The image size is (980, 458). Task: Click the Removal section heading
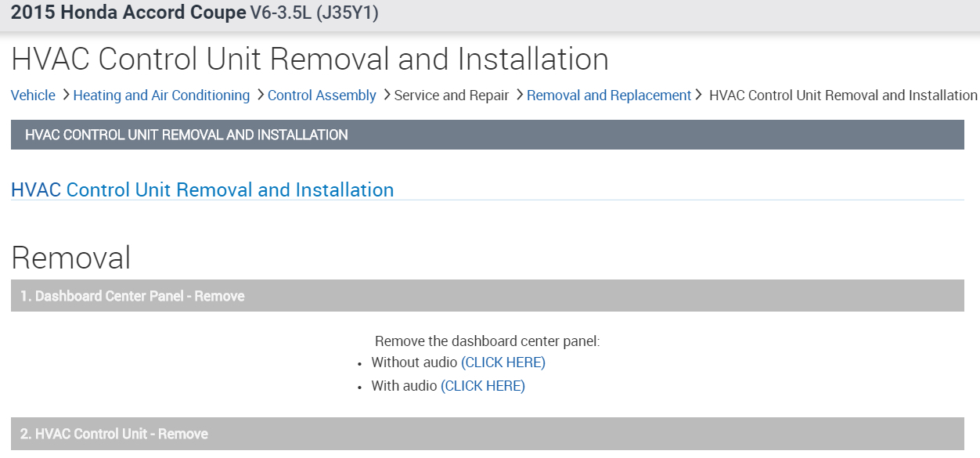(x=71, y=257)
